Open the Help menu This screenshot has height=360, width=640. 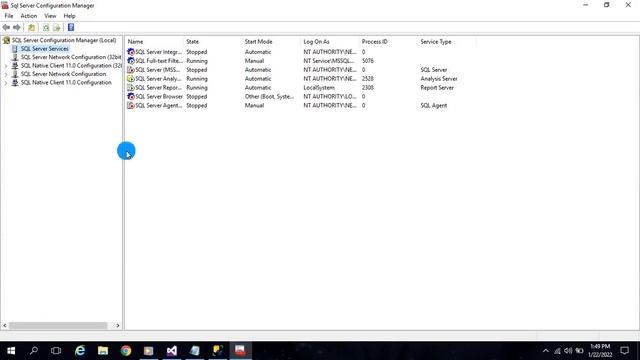69,16
